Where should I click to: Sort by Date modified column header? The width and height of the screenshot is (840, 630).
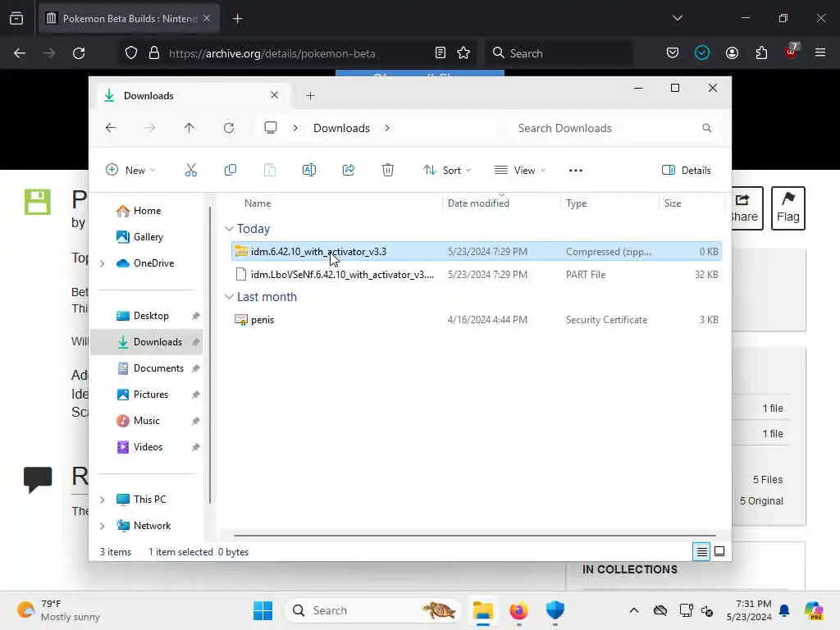tap(478, 203)
